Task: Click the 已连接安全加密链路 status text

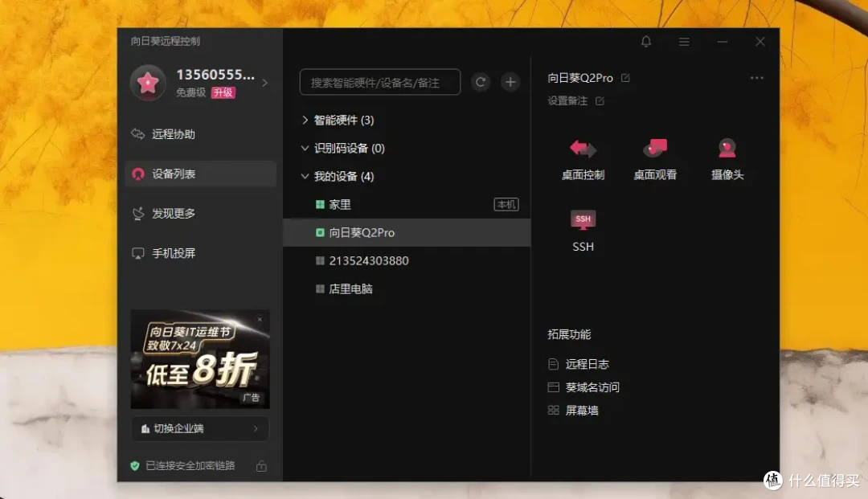Action: (190, 466)
